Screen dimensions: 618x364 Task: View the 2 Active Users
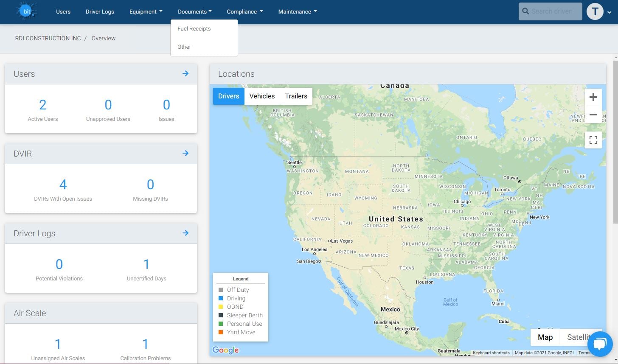pos(43,109)
